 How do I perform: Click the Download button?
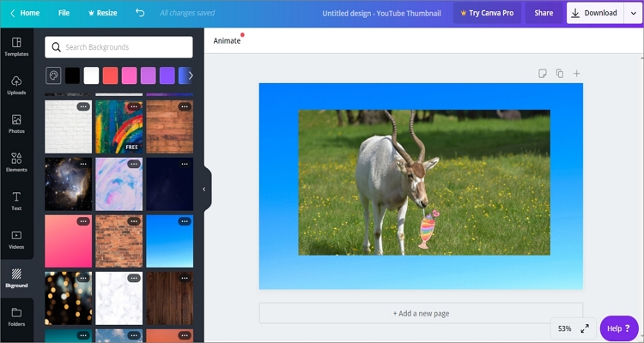pos(595,13)
